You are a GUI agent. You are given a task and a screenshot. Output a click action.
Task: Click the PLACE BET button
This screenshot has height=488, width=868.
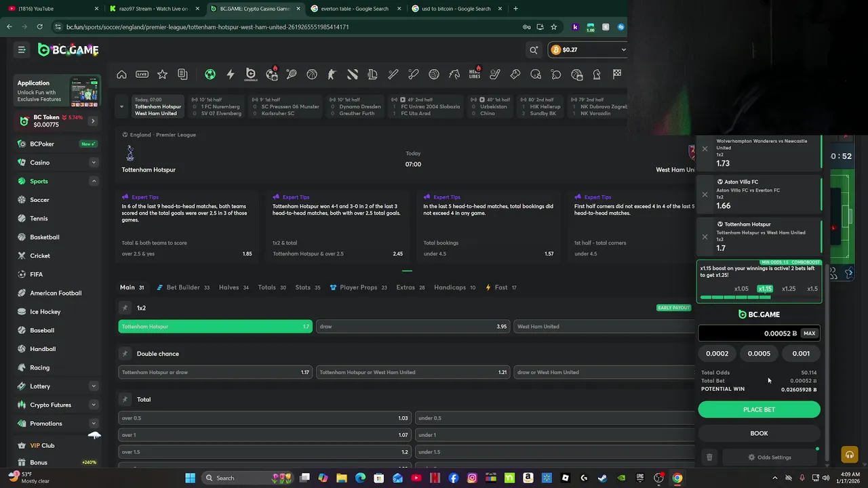(759, 409)
